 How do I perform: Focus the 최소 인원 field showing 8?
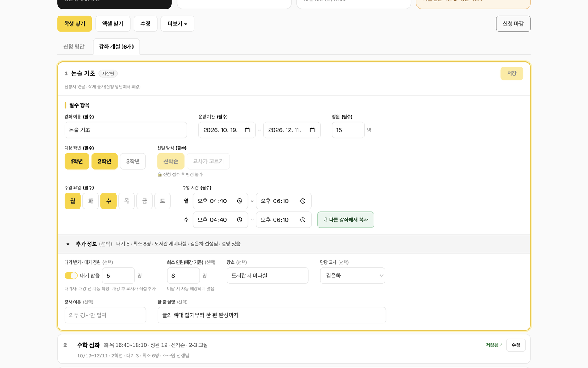pyautogui.click(x=183, y=276)
